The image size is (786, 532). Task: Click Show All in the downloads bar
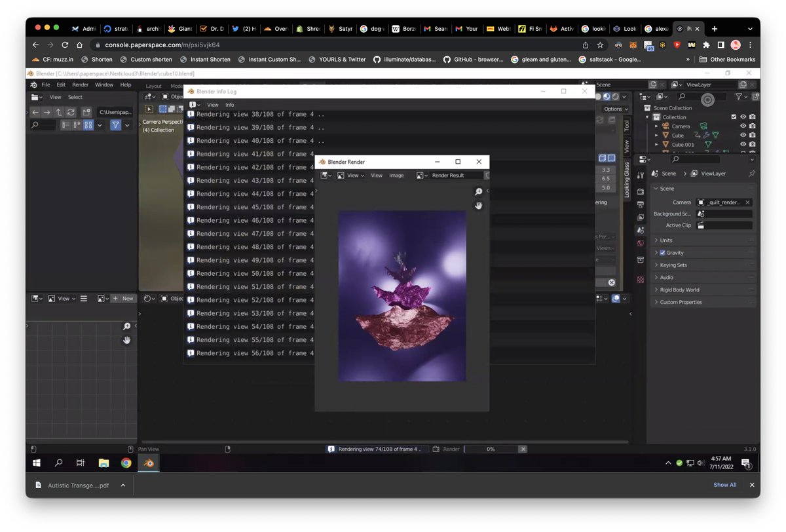[724, 485]
